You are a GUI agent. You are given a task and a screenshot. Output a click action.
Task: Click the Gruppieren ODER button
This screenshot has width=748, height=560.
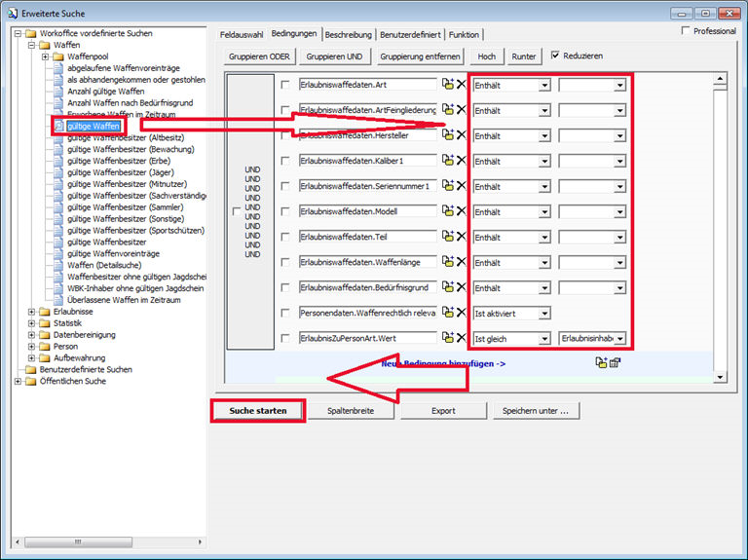(257, 56)
